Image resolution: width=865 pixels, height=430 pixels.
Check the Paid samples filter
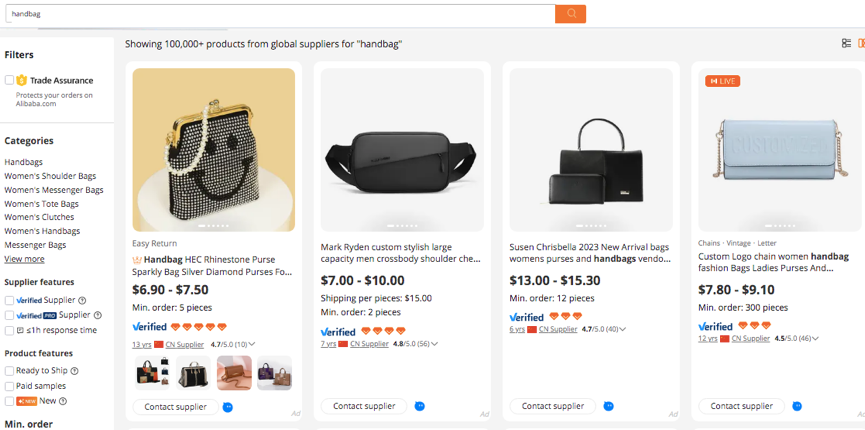coord(9,386)
